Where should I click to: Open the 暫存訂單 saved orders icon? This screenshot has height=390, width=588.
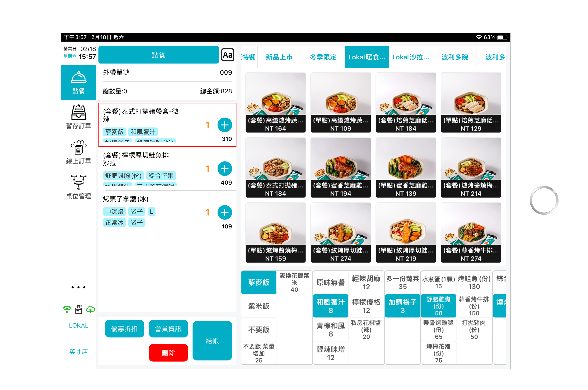click(x=78, y=117)
